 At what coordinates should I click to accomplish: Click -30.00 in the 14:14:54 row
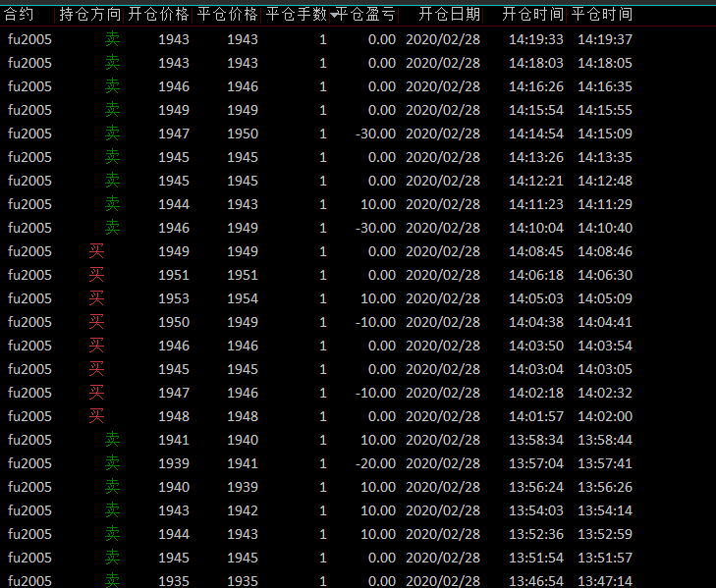point(375,134)
